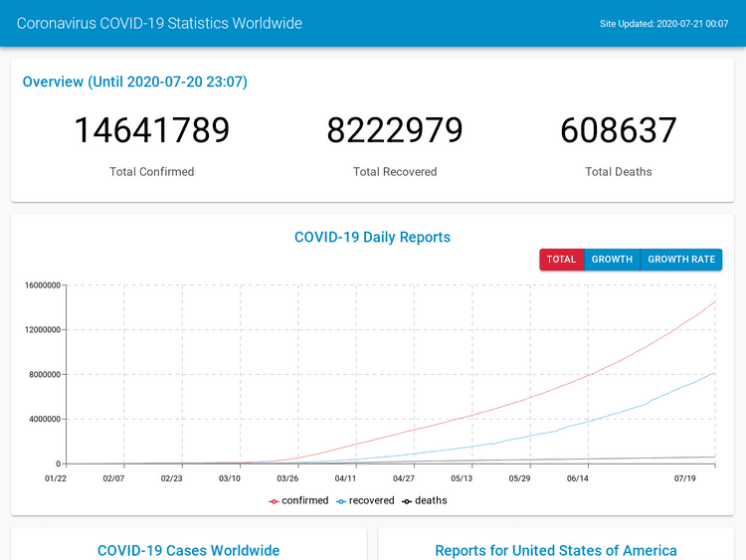Click the Site Updated timestamp text
This screenshot has width=746, height=560.
click(663, 24)
